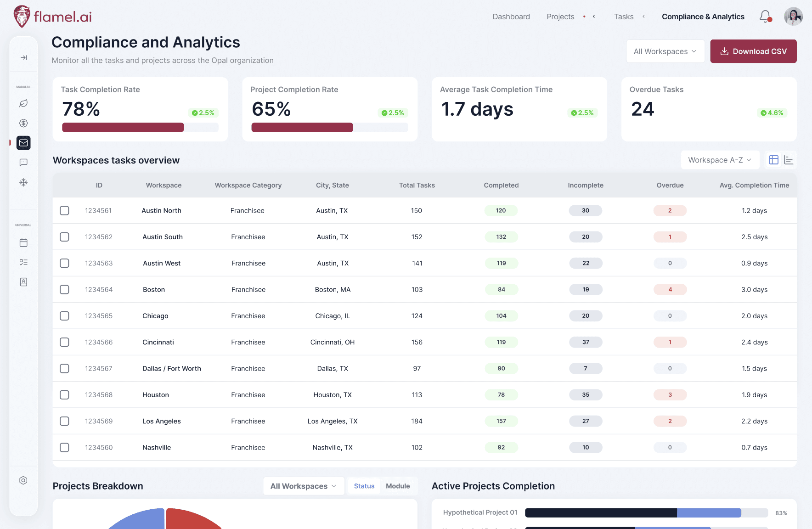Open notifications bell icon
Image resolution: width=812 pixels, height=529 pixels.
point(765,17)
